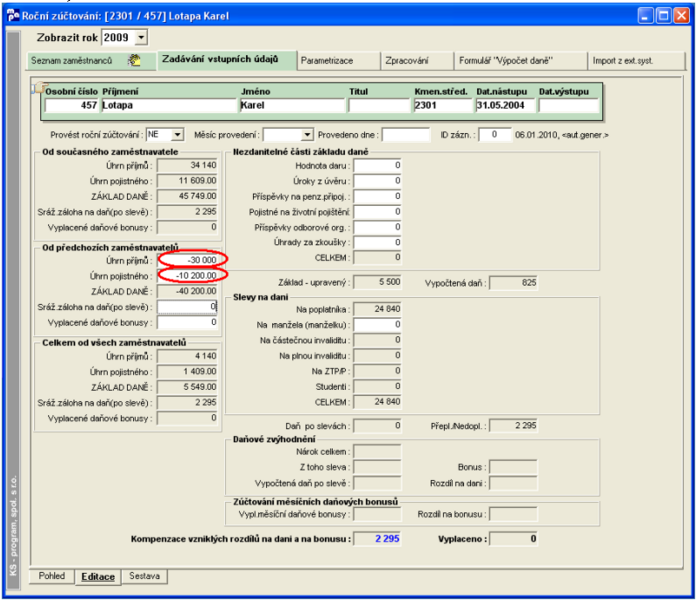The width and height of the screenshot is (696, 600).
Task: Switch to Import z ext.syst. tab
Action: coord(636,61)
